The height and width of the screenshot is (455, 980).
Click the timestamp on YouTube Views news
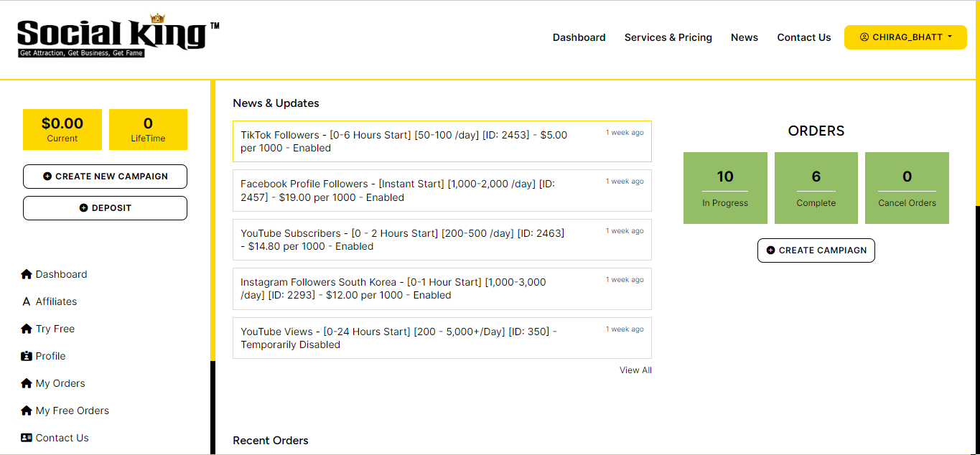click(x=625, y=329)
